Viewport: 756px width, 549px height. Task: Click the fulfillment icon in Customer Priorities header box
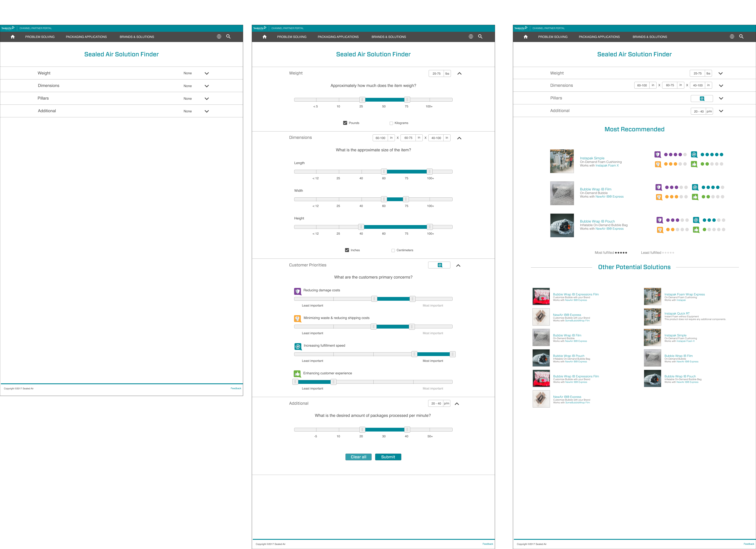(x=440, y=265)
